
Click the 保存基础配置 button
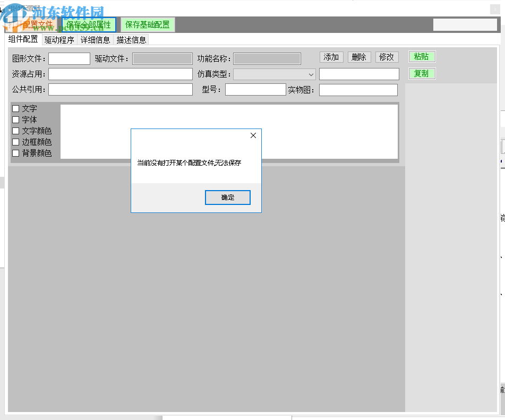[148, 25]
